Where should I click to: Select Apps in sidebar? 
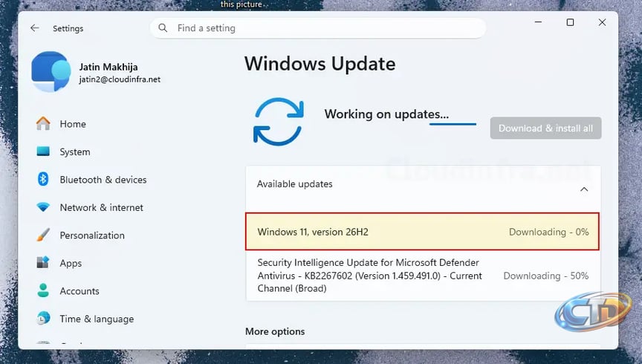(71, 263)
